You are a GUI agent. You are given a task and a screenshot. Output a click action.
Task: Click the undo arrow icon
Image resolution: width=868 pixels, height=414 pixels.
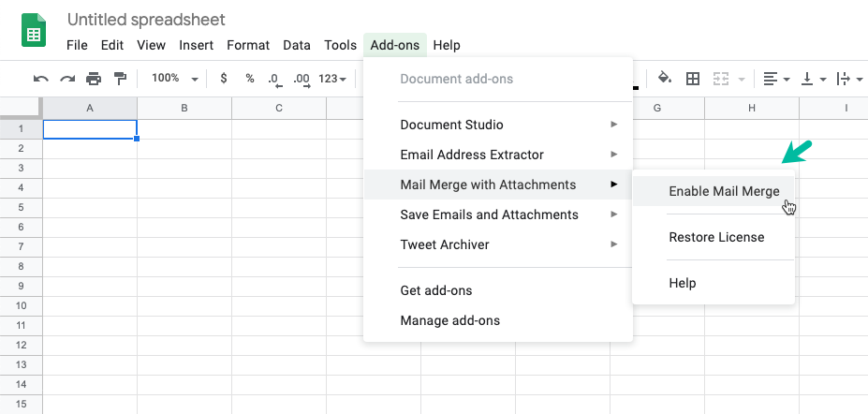[x=40, y=79]
